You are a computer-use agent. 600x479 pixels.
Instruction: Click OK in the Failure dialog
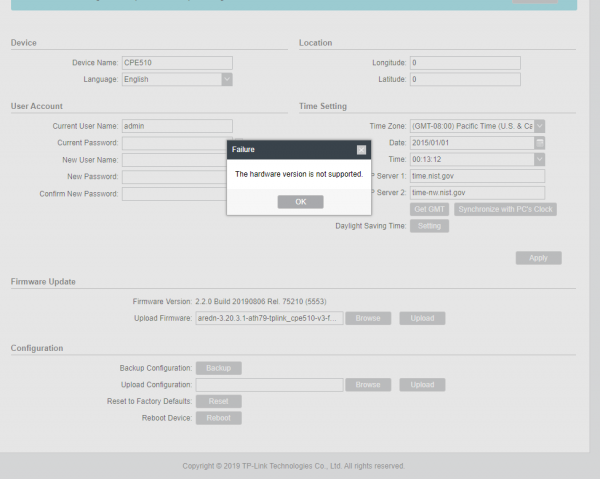[300, 202]
